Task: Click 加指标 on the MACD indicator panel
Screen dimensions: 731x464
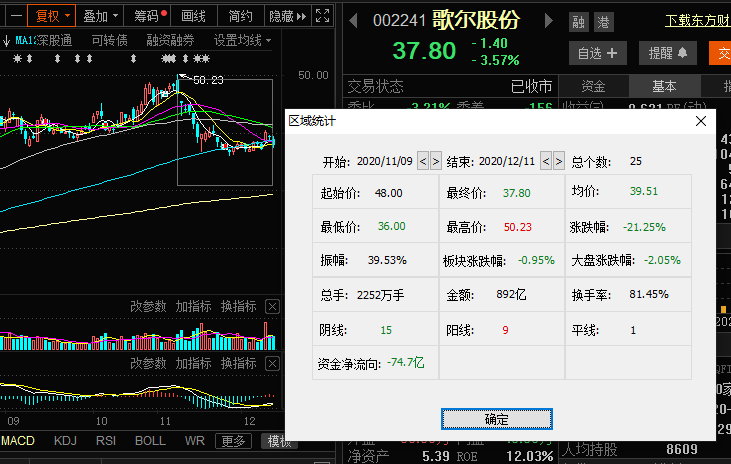Action: click(193, 363)
